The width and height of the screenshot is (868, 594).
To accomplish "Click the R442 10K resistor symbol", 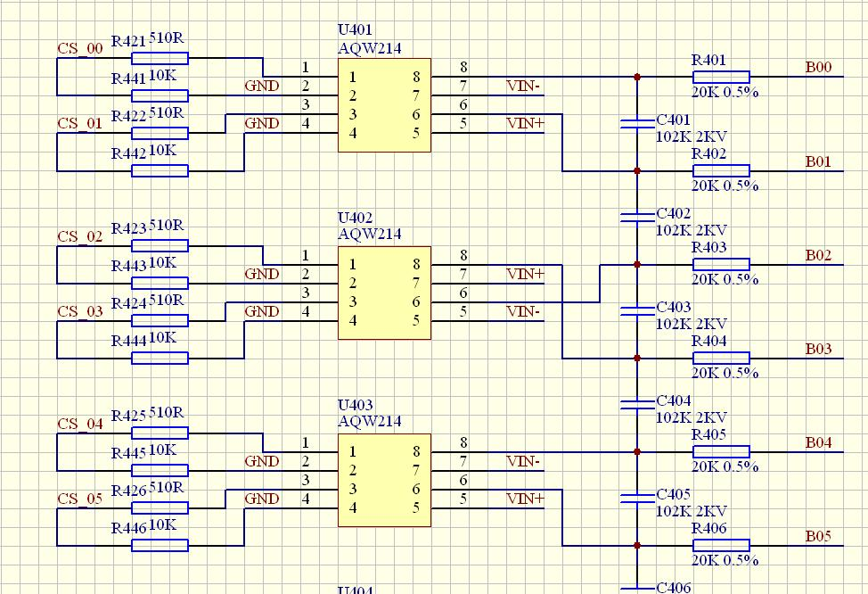I will click(160, 171).
